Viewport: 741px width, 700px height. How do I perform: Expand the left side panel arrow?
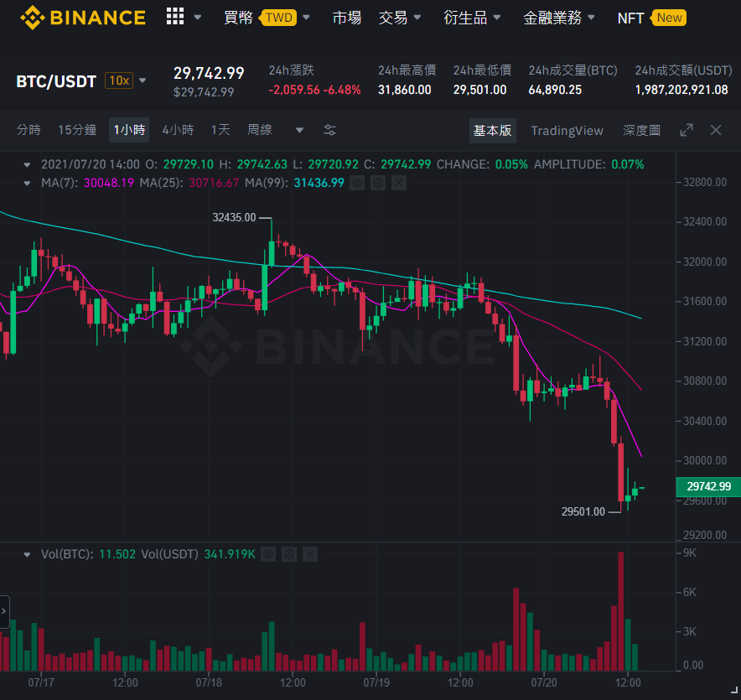(x=4, y=612)
